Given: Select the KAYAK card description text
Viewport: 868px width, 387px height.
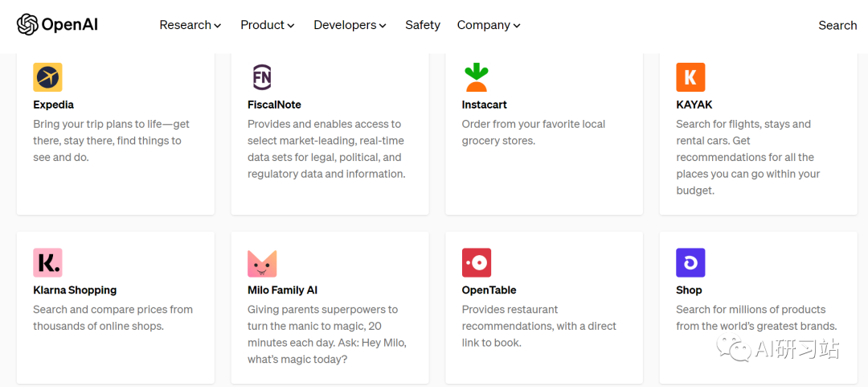Looking at the screenshot, I should pyautogui.click(x=748, y=158).
